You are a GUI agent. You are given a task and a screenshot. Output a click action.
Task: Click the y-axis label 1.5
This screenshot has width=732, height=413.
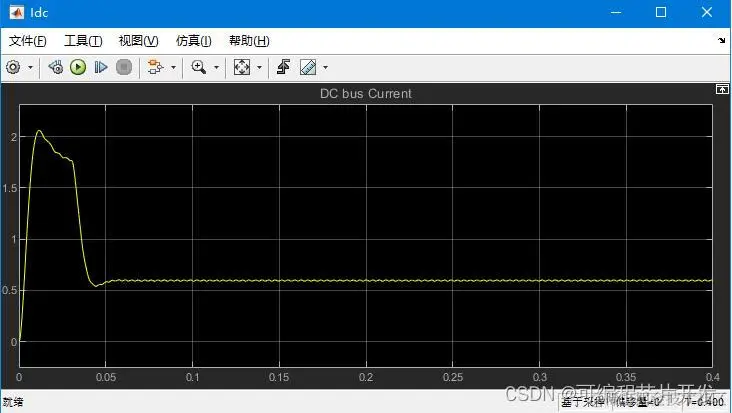point(10,188)
